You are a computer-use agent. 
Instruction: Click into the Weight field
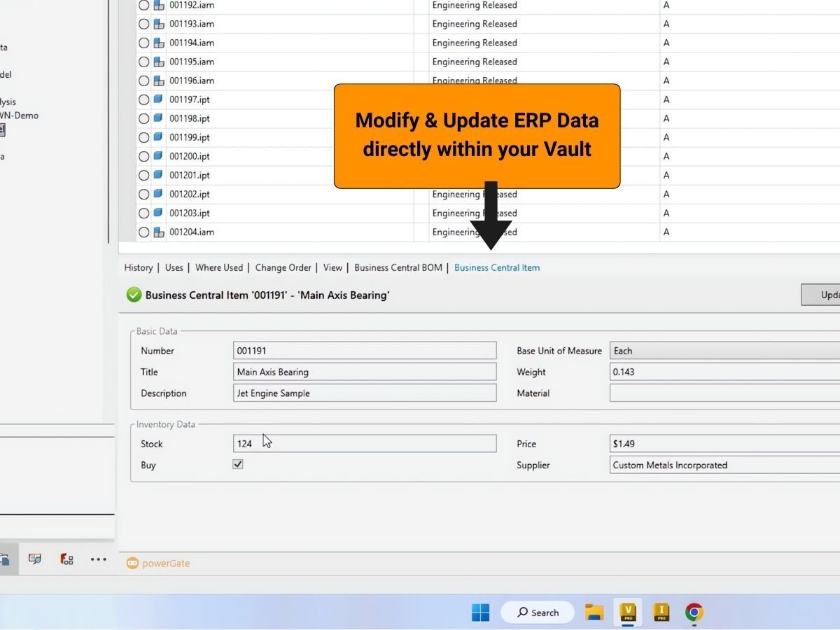pos(724,372)
